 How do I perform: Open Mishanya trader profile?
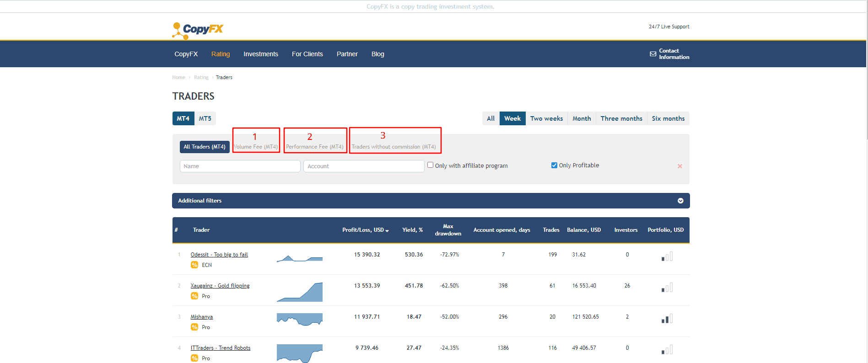202,317
